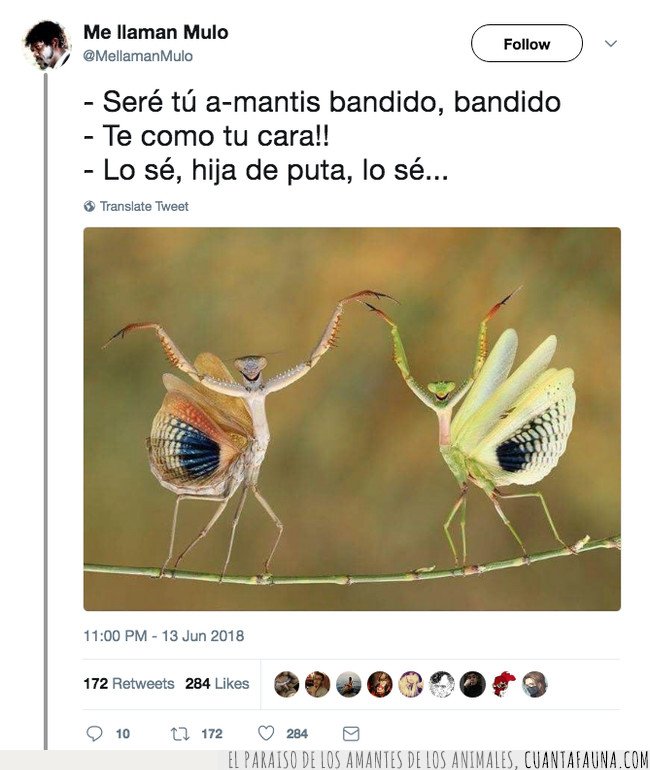This screenshot has width=650, height=770.
Task: Open the last liker avatar
Action: [535, 684]
